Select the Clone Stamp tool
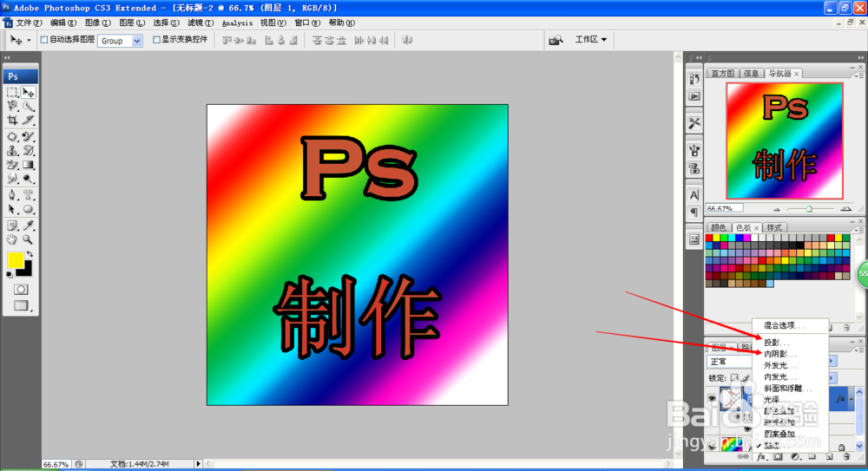Screen dimensions: 868x471 (12, 151)
